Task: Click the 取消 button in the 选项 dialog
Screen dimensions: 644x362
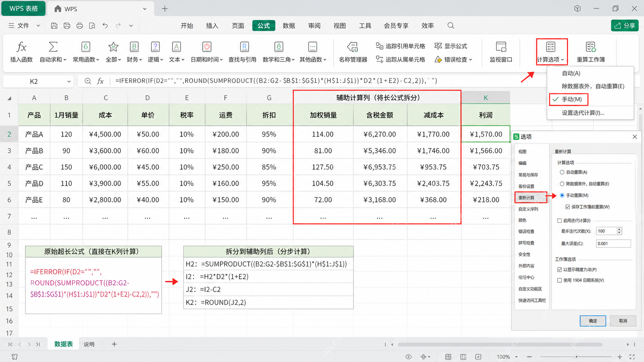Action: pos(623,321)
